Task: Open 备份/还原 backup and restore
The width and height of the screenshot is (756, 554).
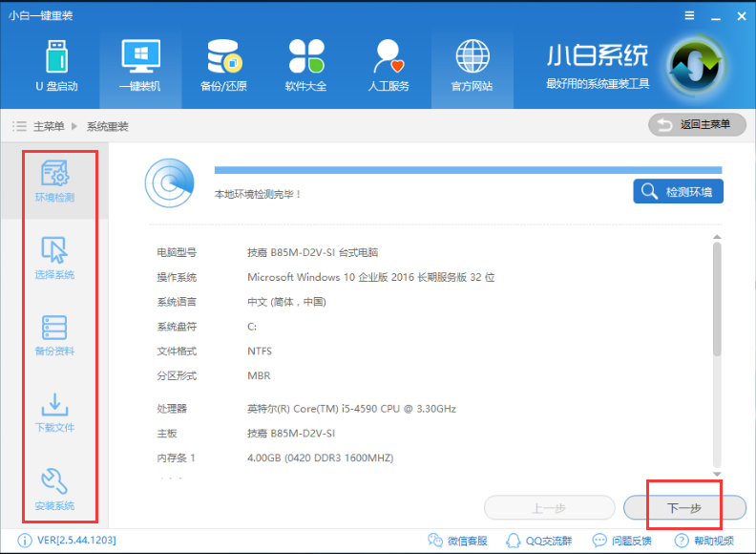Action: [222, 65]
